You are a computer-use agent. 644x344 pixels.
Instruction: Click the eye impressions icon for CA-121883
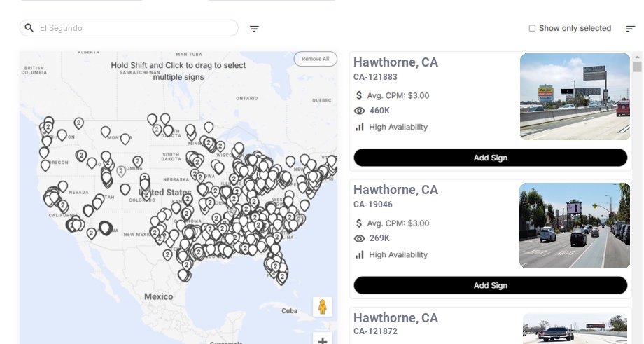[x=360, y=111]
